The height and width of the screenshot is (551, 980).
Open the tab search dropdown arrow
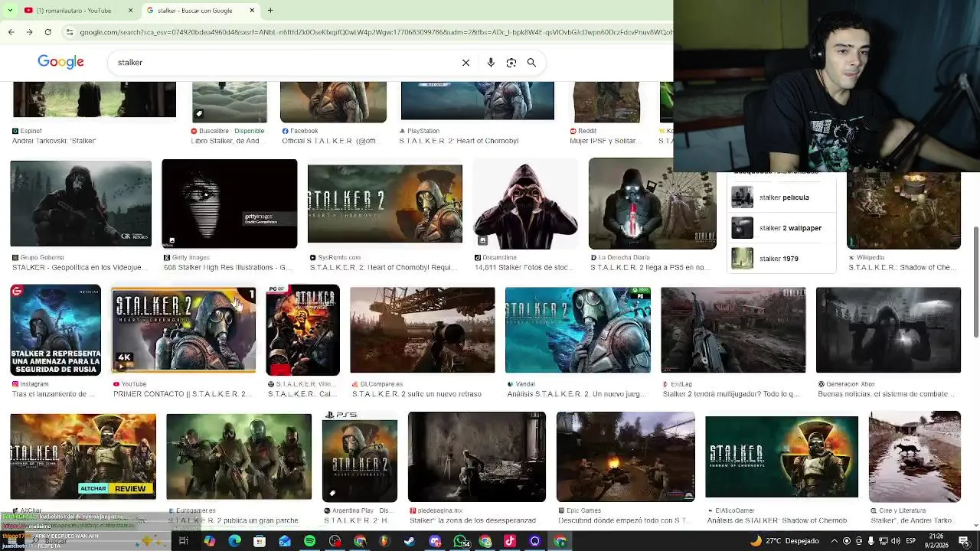tap(9, 11)
